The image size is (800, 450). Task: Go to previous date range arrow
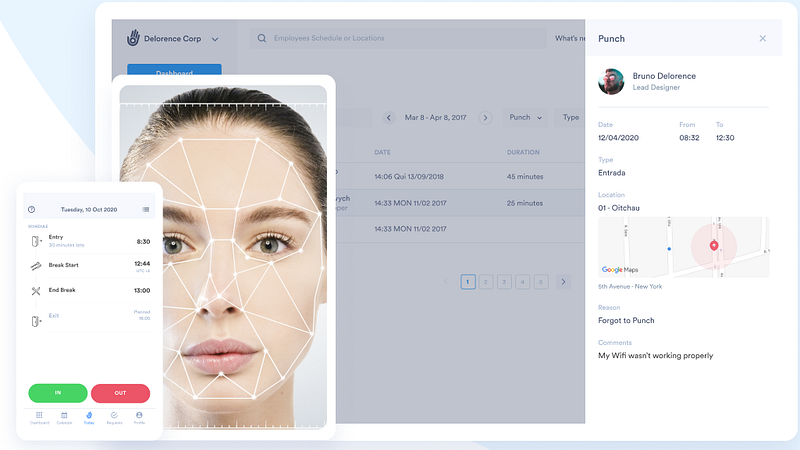[x=389, y=118]
